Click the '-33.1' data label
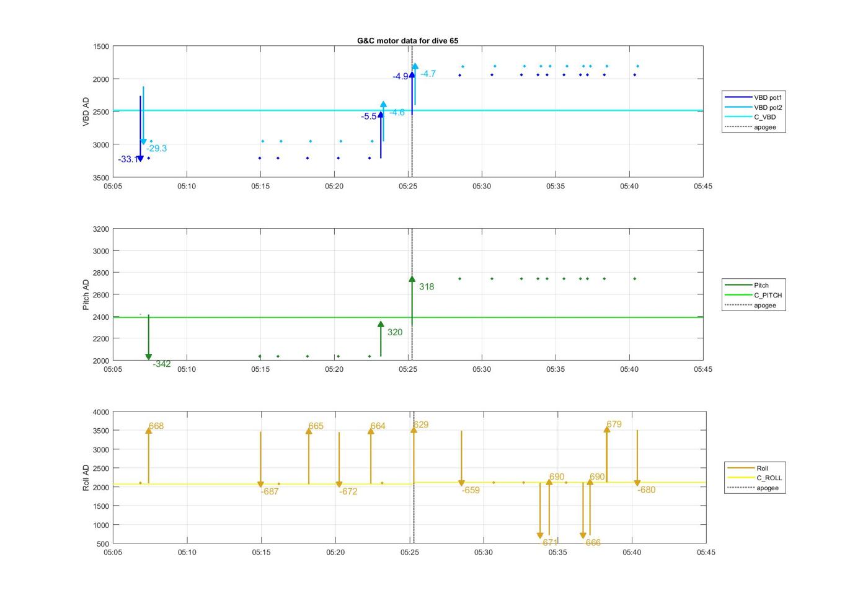 (128, 159)
